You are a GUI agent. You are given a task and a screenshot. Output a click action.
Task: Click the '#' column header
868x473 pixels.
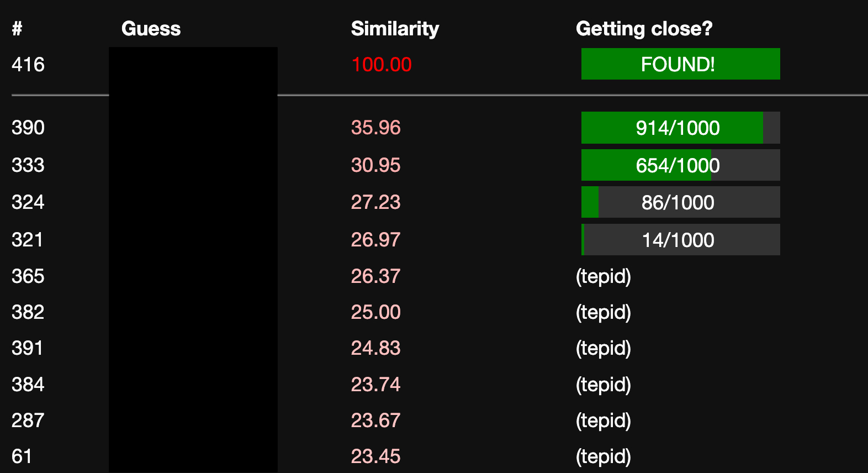click(17, 29)
